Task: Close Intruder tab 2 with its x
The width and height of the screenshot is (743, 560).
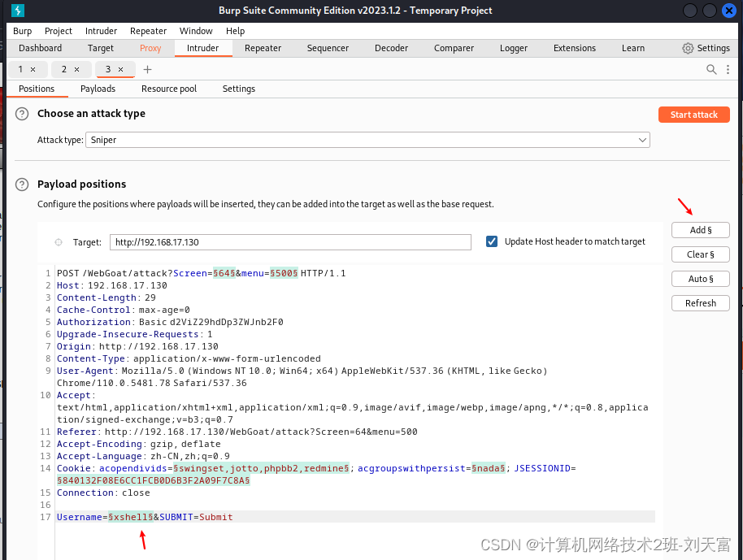Action: pyautogui.click(x=76, y=69)
